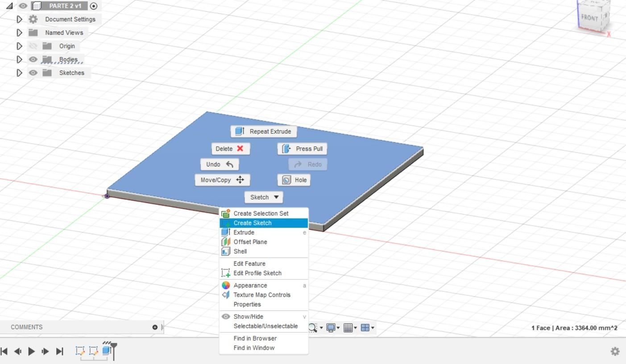The width and height of the screenshot is (626, 364).
Task: Activate PARTE 2 v1 radio button
Action: point(94,6)
